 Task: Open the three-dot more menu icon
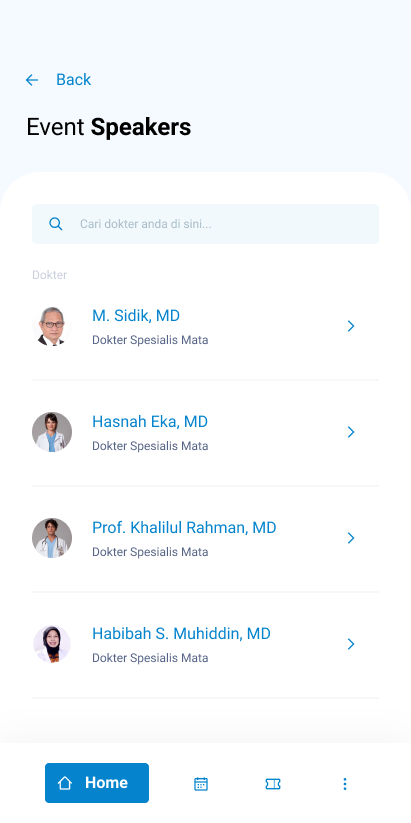pos(345,784)
